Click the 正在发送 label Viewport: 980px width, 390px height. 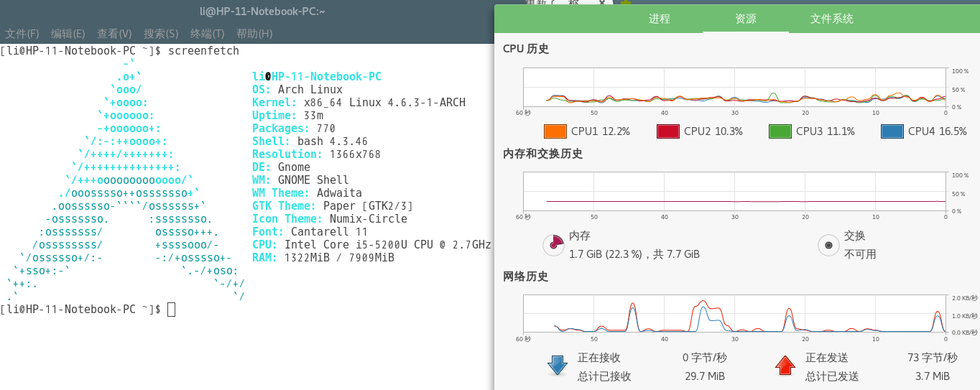(x=827, y=358)
